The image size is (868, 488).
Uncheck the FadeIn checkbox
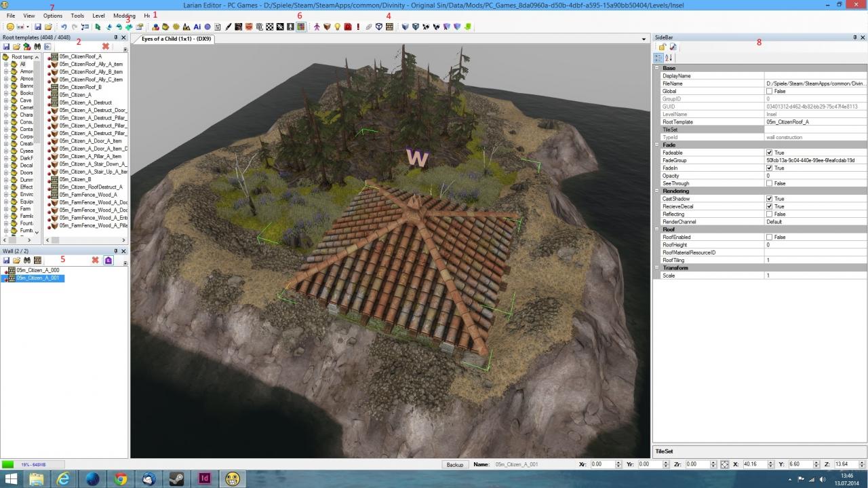(x=769, y=168)
